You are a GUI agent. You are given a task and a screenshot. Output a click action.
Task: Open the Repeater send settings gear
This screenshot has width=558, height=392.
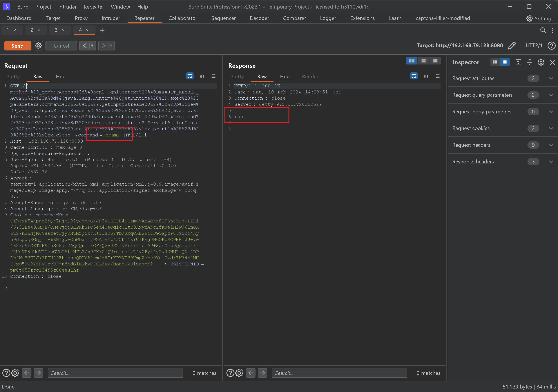point(38,46)
